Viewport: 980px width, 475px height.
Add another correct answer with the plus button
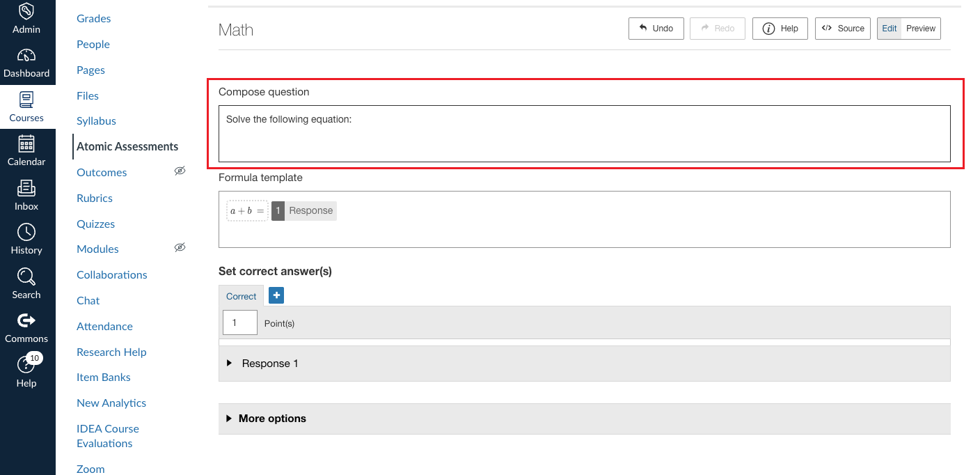276,295
